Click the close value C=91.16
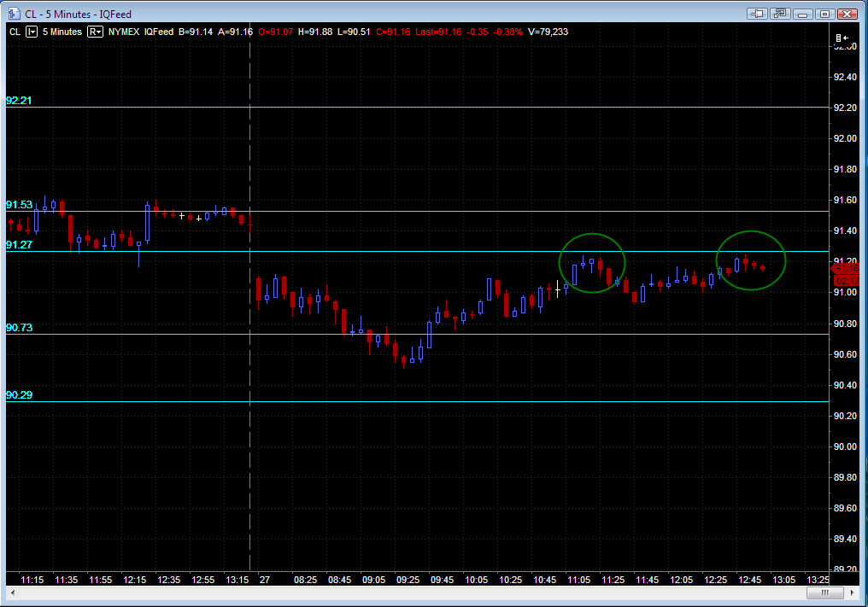This screenshot has height=607, width=868. 393,32
